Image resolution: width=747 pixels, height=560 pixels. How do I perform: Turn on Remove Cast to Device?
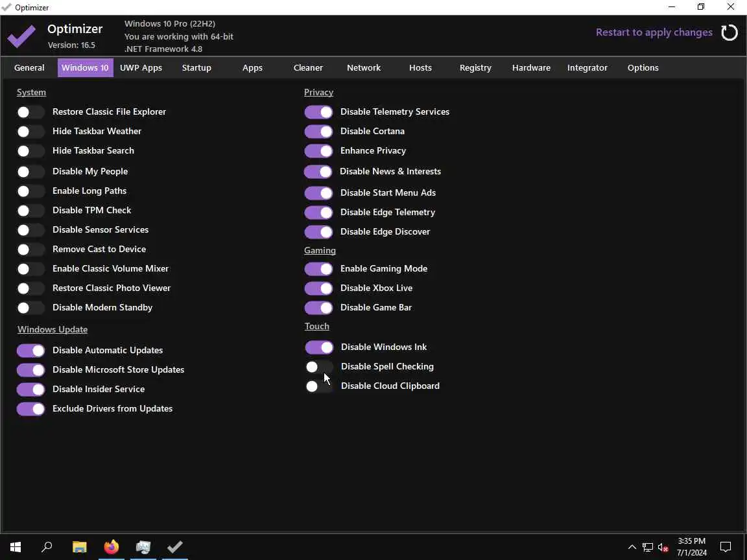pyautogui.click(x=30, y=250)
